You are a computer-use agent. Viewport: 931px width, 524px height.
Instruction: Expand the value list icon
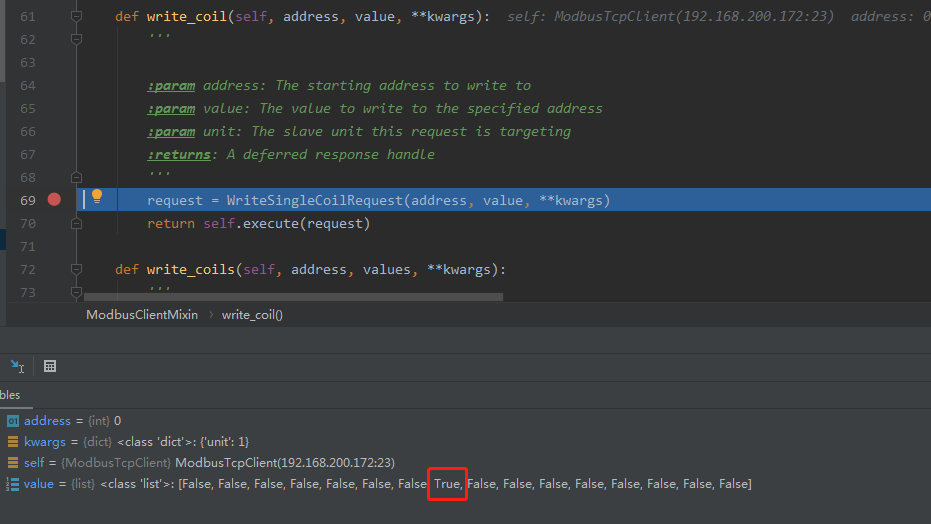12,484
